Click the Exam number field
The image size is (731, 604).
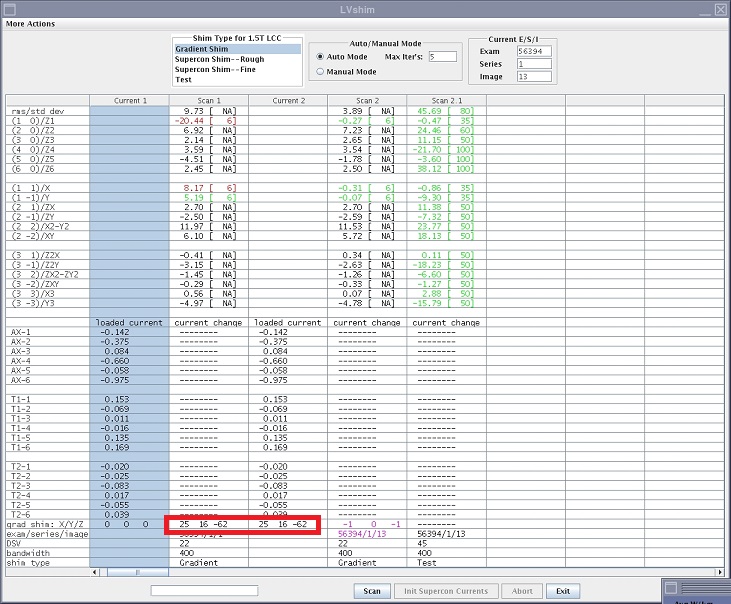pyautogui.click(x=534, y=51)
